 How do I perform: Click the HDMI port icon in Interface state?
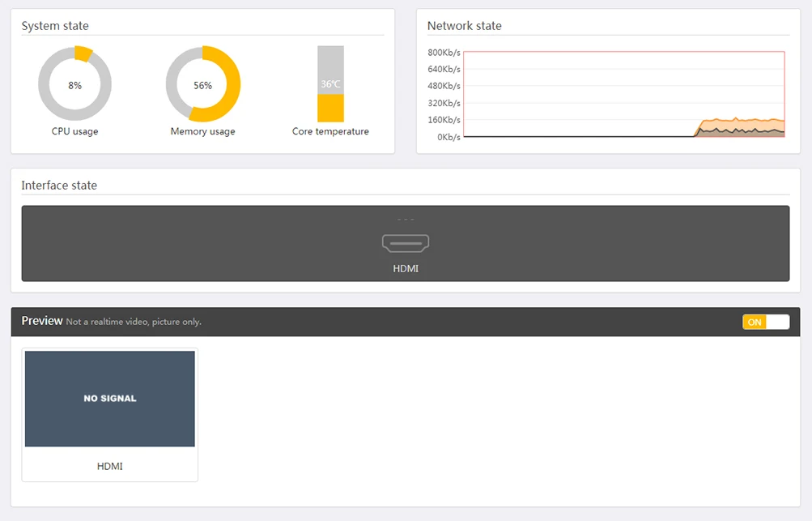point(406,243)
